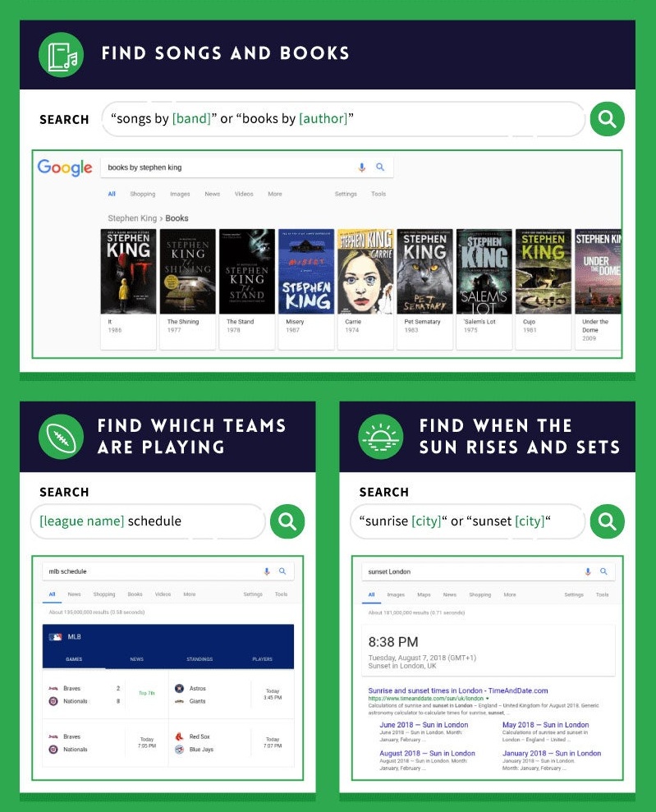The width and height of the screenshot is (656, 812).
Task: Click magnifier icon in mlb schedule search
Action: tap(282, 571)
